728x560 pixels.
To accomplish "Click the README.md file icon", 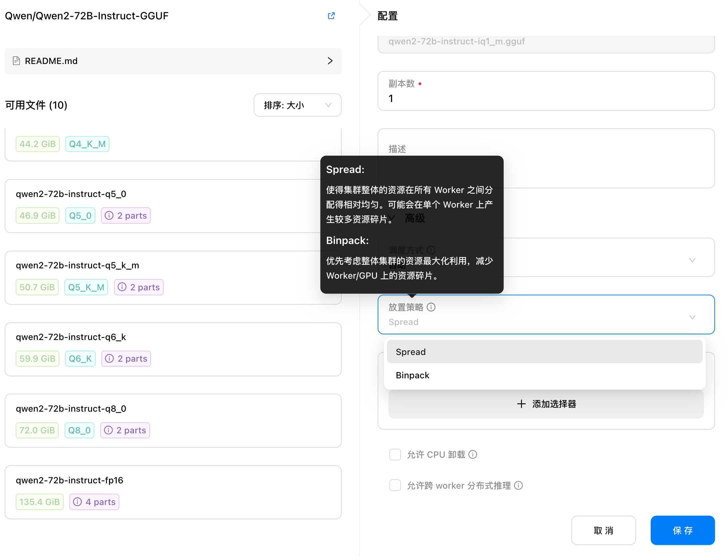I will 16,61.
